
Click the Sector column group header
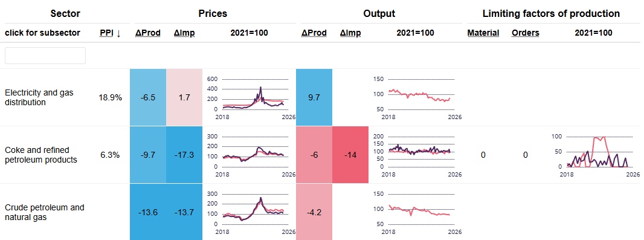click(65, 13)
